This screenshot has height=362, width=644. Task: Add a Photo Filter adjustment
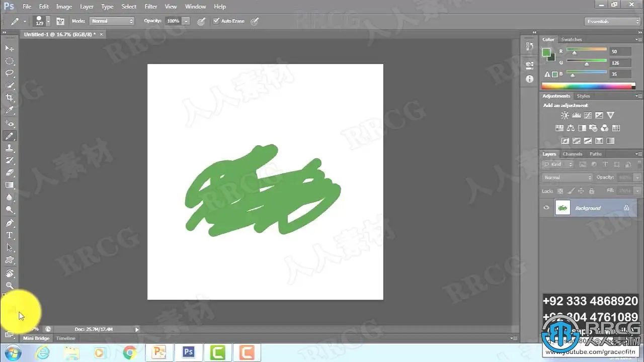593,128
